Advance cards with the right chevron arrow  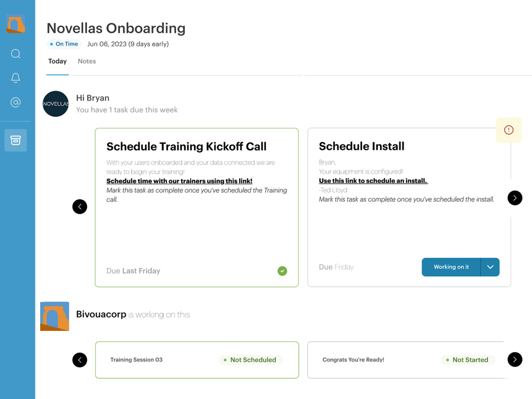tap(515, 198)
